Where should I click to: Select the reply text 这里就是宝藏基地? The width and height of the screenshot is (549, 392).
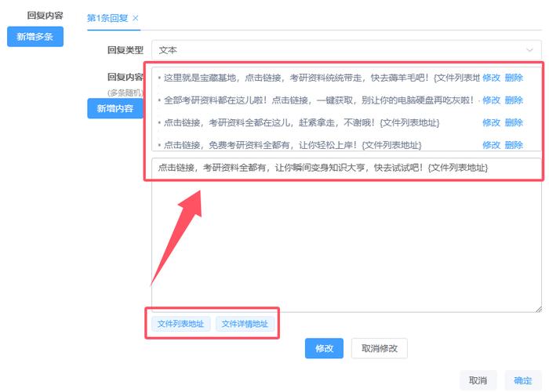point(322,78)
